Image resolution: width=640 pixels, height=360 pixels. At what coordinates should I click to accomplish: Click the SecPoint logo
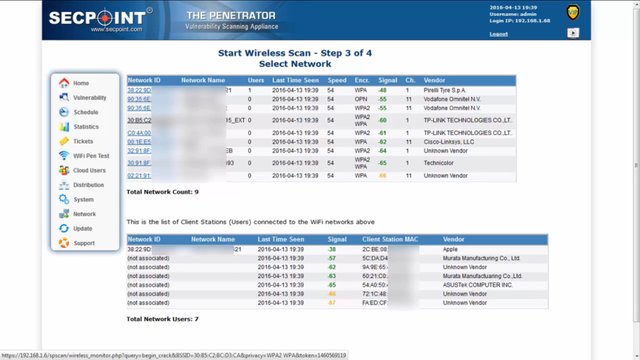point(100,20)
